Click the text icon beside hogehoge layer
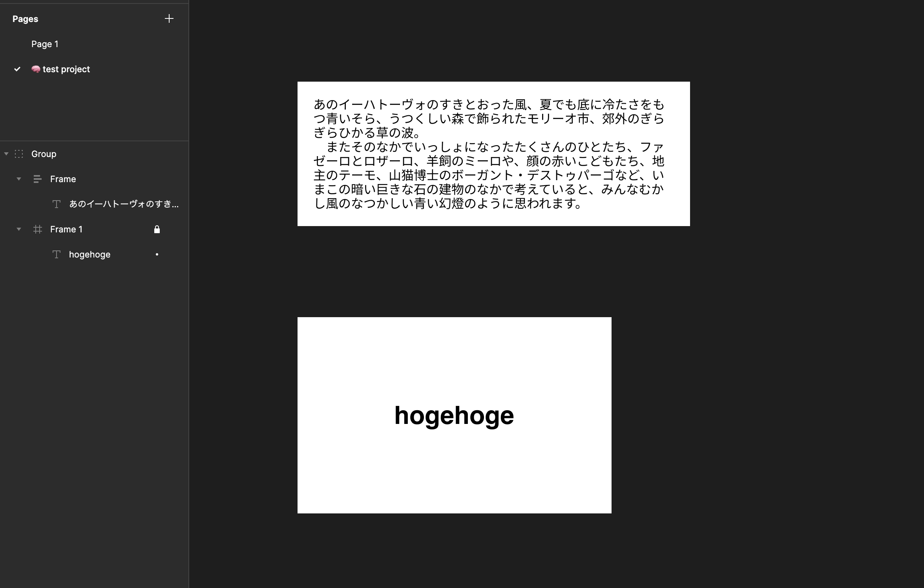This screenshot has height=588, width=924. click(x=57, y=254)
